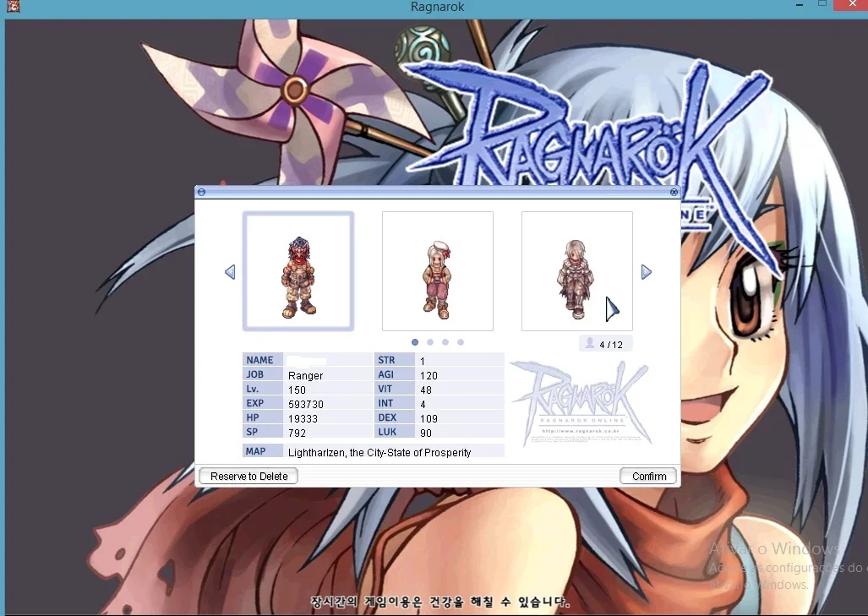Close the character select dialog
Screen dimensions: 868x616
[x=674, y=192]
